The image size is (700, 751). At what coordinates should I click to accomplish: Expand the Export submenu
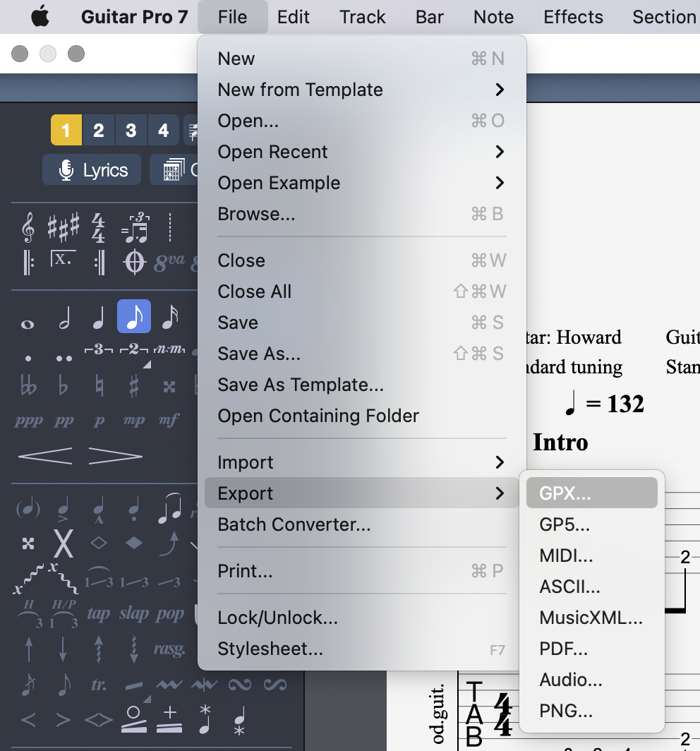[361, 493]
